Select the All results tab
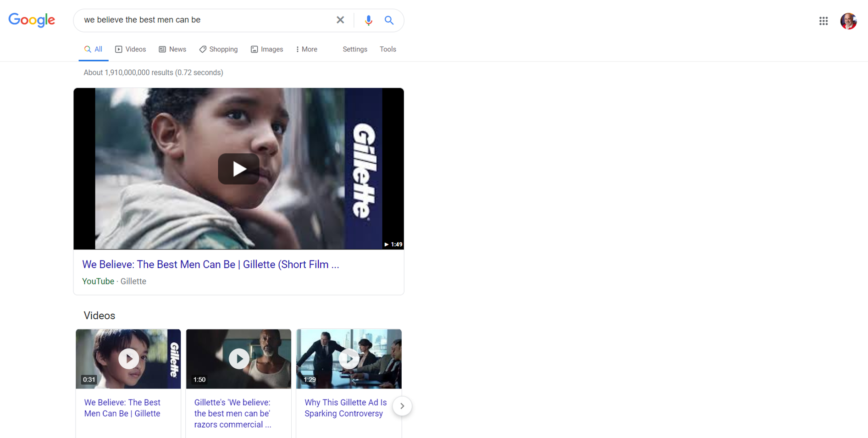Image resolution: width=868 pixels, height=438 pixels. click(x=93, y=50)
